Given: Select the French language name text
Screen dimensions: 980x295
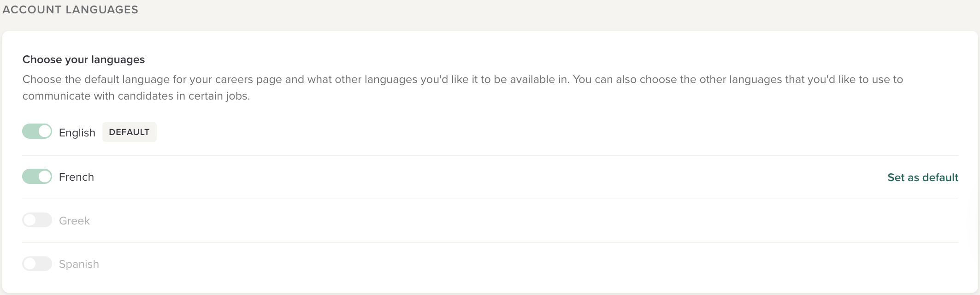Looking at the screenshot, I should click(x=77, y=177).
